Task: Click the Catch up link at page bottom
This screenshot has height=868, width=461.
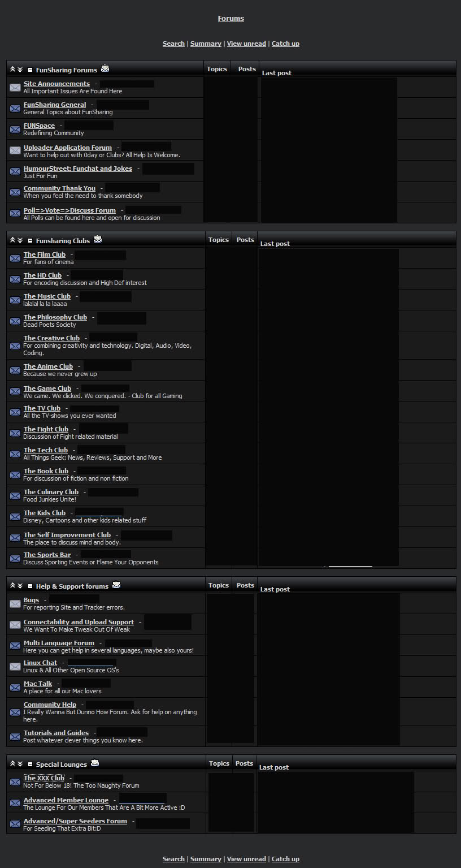Action: click(x=285, y=859)
